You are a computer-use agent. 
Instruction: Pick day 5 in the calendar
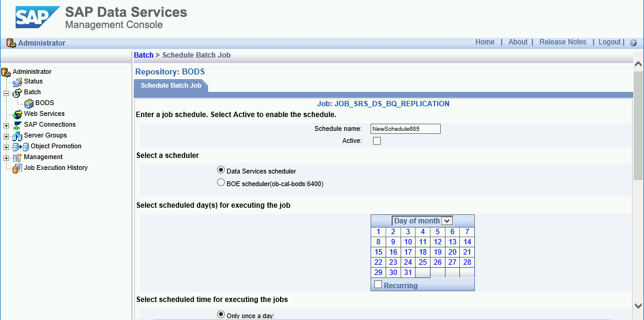438,232
